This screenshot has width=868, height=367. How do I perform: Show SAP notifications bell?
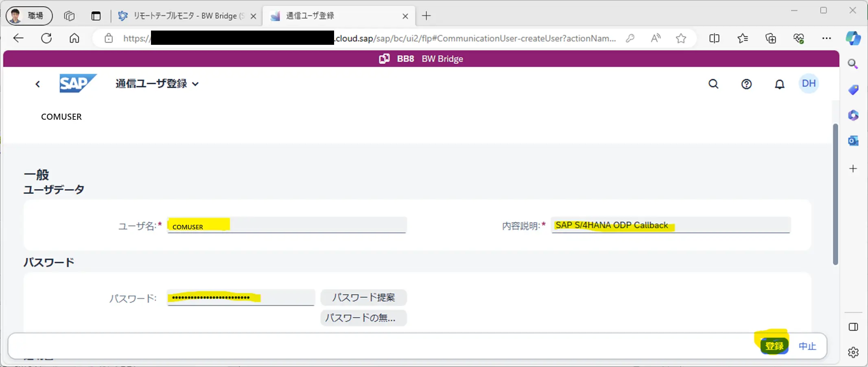(x=779, y=84)
